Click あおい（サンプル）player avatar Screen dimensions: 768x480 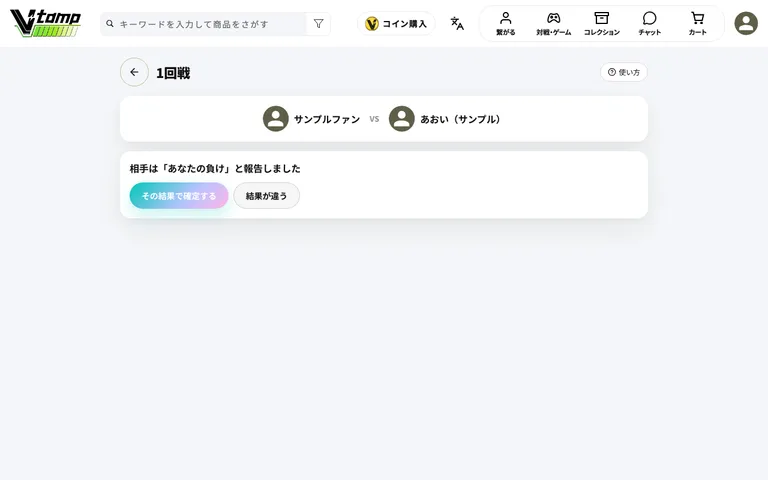[x=402, y=119]
